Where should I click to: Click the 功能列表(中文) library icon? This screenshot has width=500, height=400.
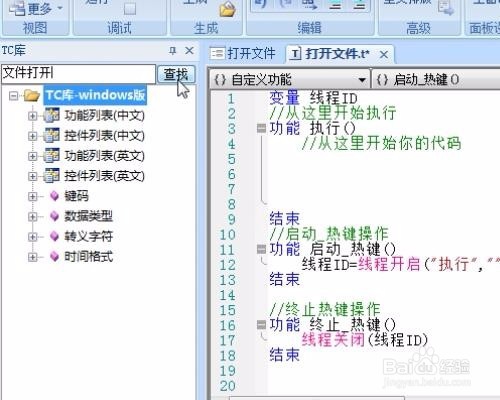coord(52,115)
